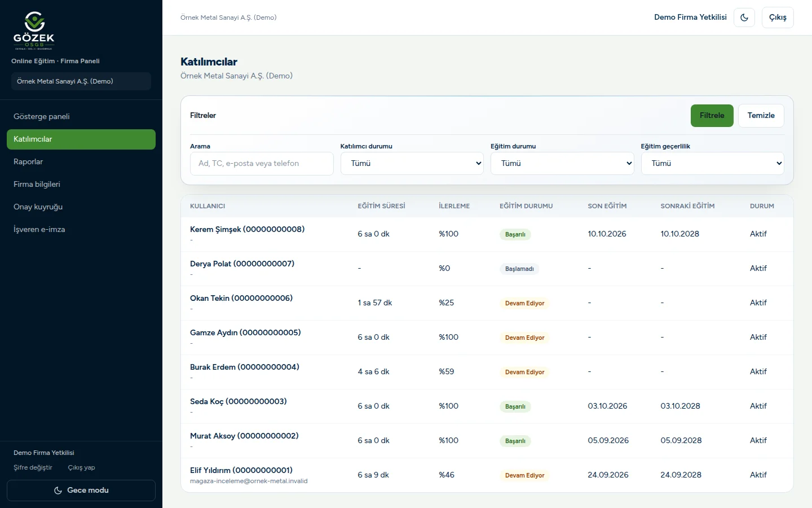Focus the Arama search field
The image size is (812, 508).
(x=262, y=164)
